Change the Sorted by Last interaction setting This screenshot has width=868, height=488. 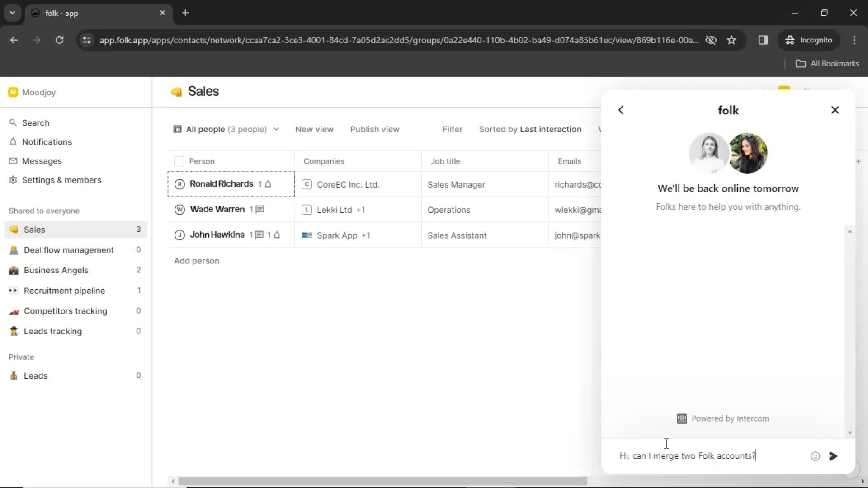[x=530, y=129]
